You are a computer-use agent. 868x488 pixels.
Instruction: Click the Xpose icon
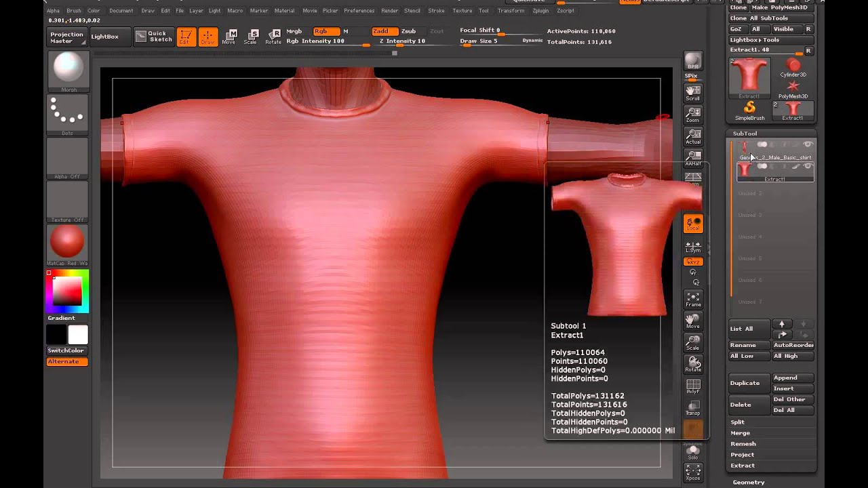pos(692,472)
